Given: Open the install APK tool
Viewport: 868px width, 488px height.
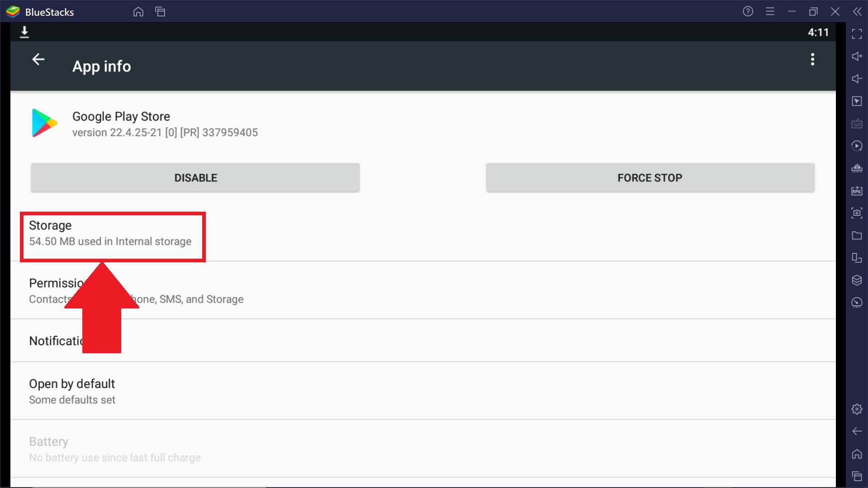Looking at the screenshot, I should click(x=857, y=190).
